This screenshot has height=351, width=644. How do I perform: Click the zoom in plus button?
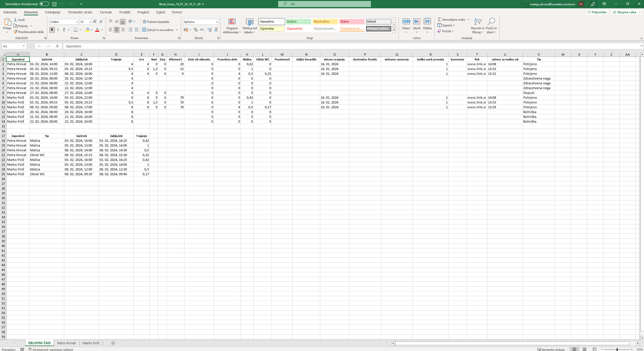tap(632, 349)
